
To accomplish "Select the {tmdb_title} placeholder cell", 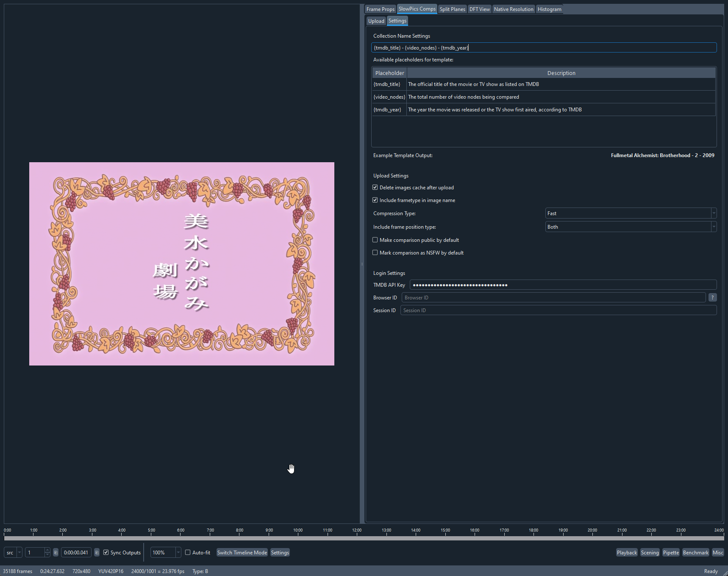I will click(389, 84).
